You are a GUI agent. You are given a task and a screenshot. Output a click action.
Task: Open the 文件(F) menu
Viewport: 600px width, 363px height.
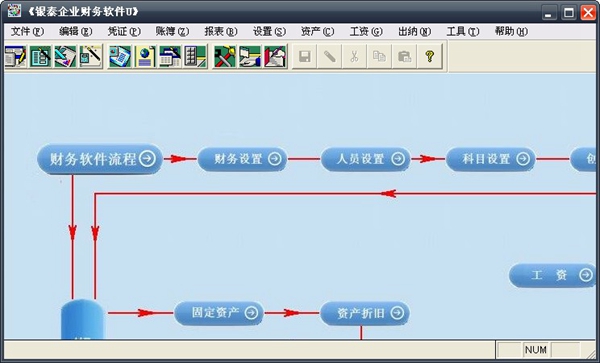click(27, 31)
